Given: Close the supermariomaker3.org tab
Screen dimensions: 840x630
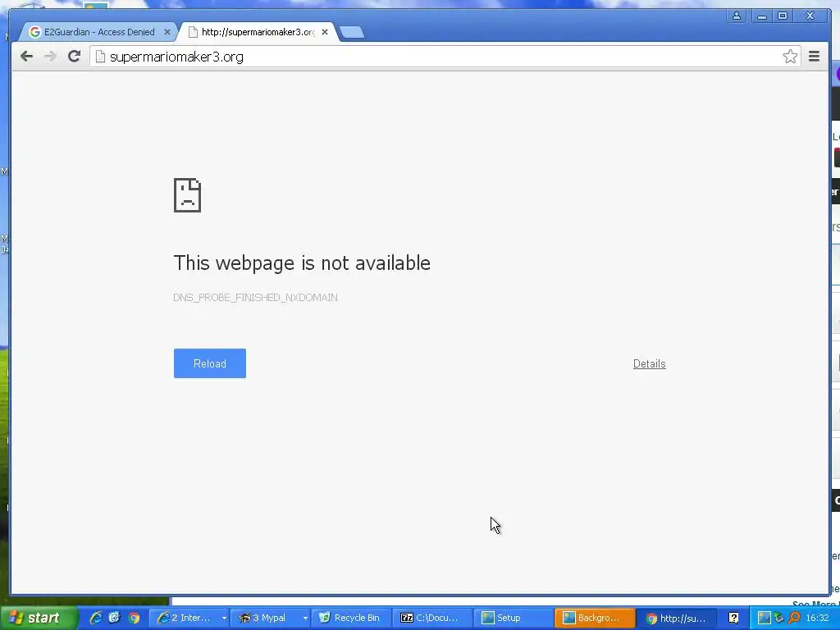Looking at the screenshot, I should coord(325,32).
